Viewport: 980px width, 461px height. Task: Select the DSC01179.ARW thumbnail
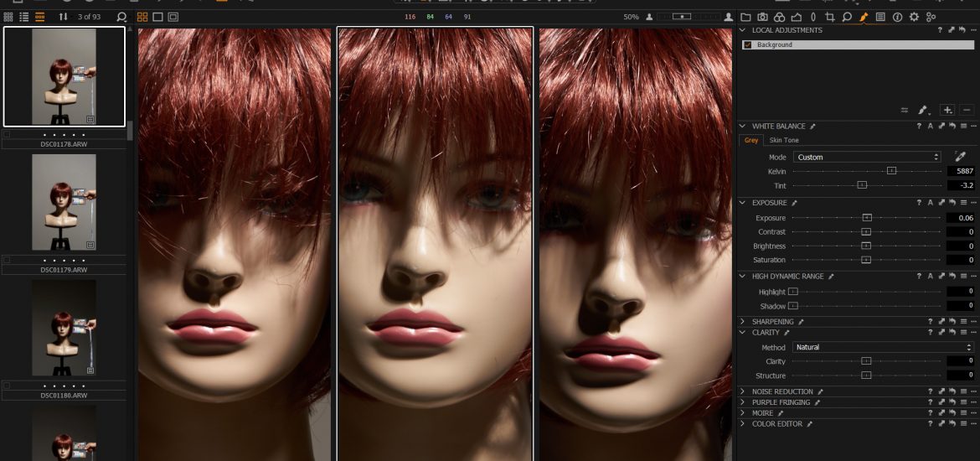[64, 202]
